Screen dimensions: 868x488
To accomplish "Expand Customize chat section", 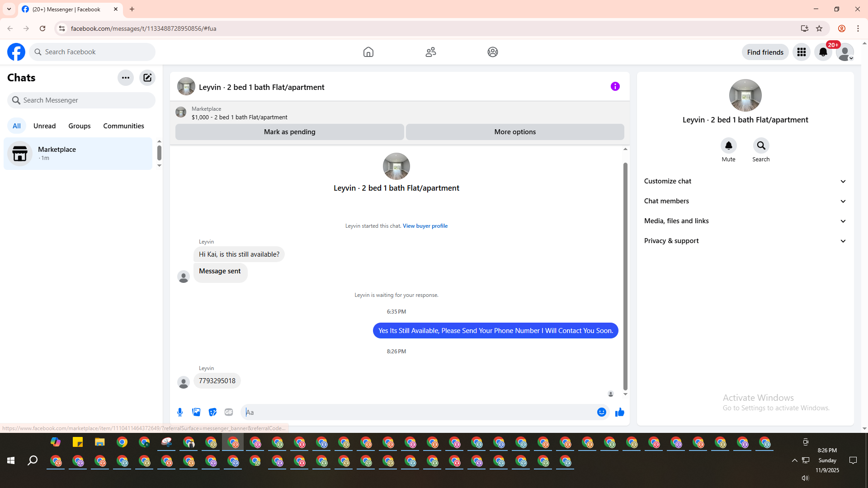I will [x=745, y=181].
